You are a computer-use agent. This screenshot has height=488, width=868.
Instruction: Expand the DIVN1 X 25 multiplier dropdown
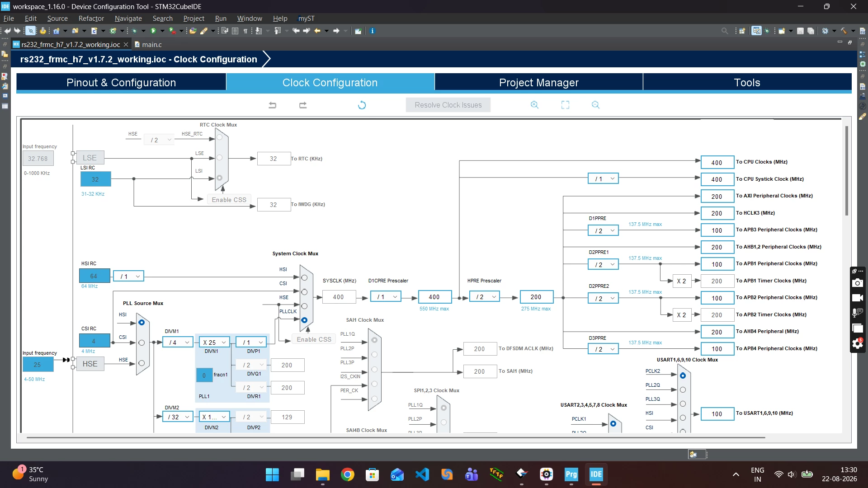214,343
